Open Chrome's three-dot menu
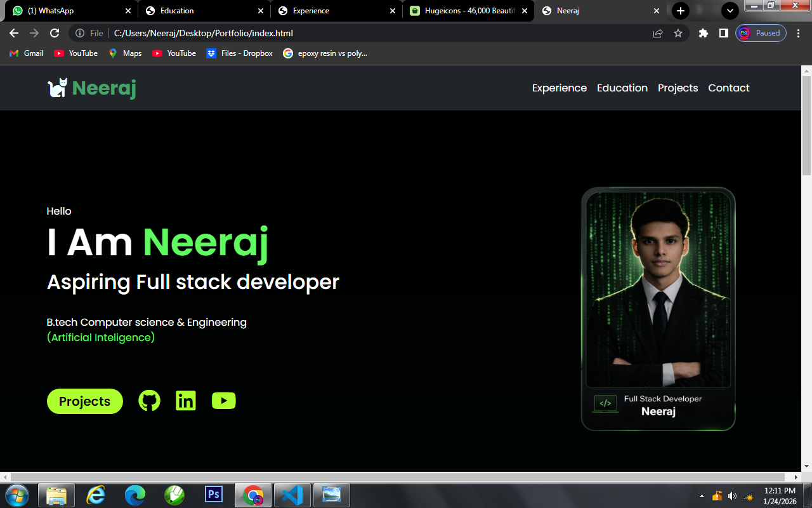This screenshot has width=812, height=508. tap(798, 33)
